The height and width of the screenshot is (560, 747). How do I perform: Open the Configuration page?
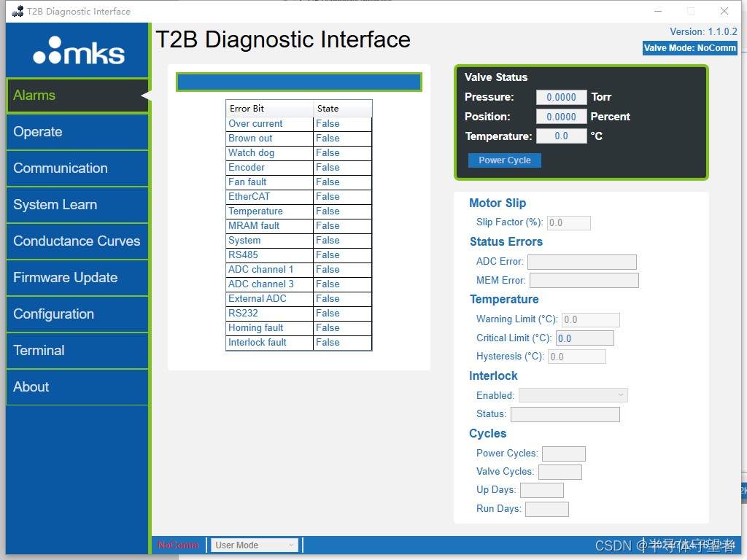click(x=77, y=314)
